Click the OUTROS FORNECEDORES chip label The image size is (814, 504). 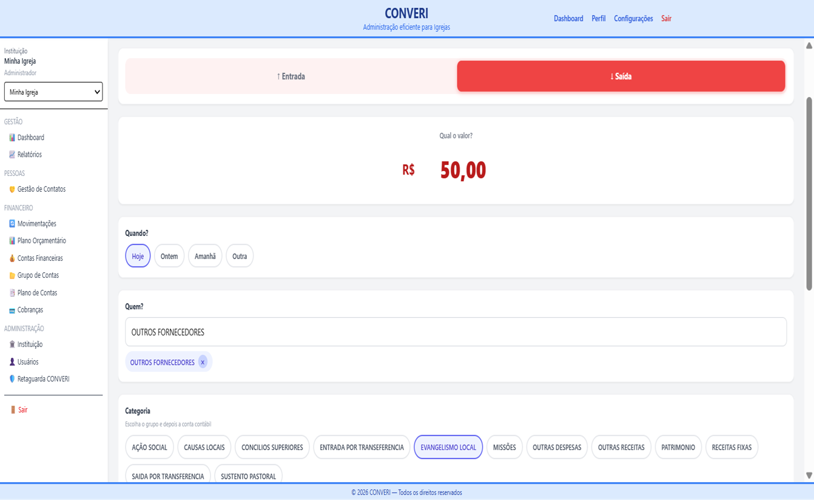click(163, 363)
